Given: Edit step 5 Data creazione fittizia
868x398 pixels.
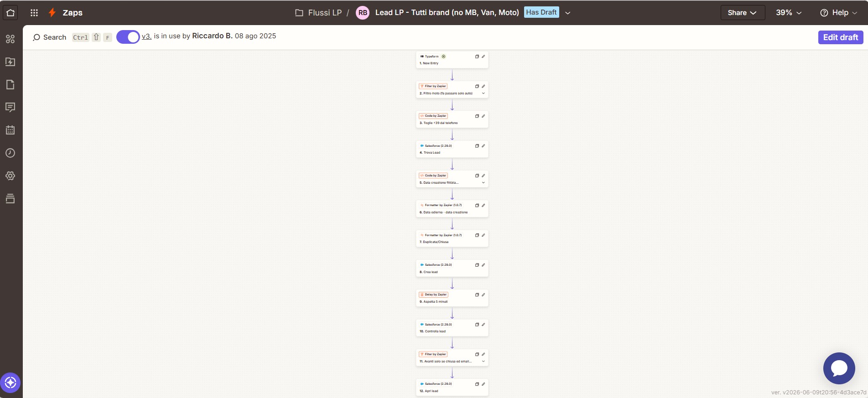Looking at the screenshot, I should click(x=483, y=176).
